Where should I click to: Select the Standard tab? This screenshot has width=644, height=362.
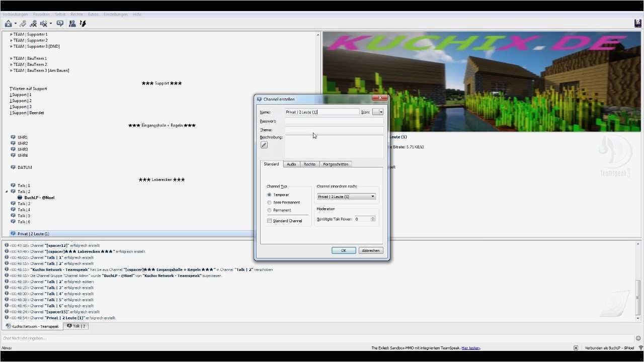point(271,164)
